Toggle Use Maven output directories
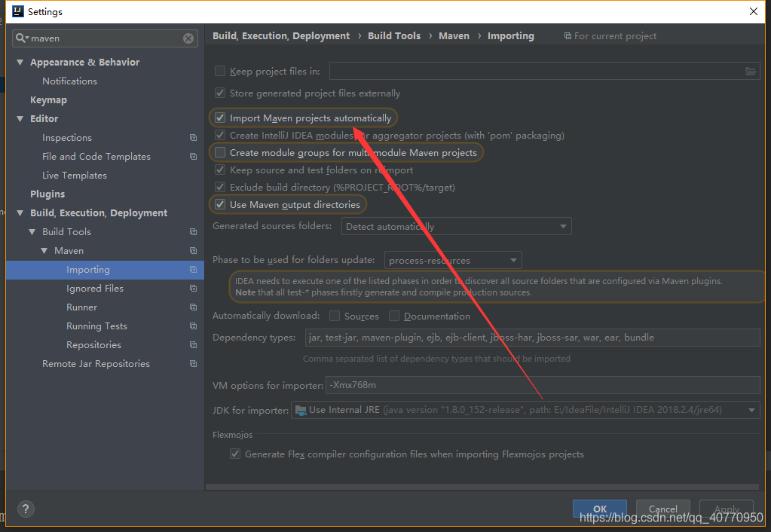The width and height of the screenshot is (771, 532). point(220,204)
